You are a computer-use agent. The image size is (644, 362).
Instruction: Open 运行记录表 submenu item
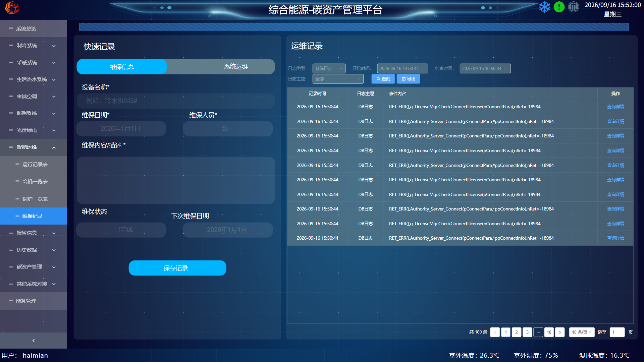pos(34,165)
